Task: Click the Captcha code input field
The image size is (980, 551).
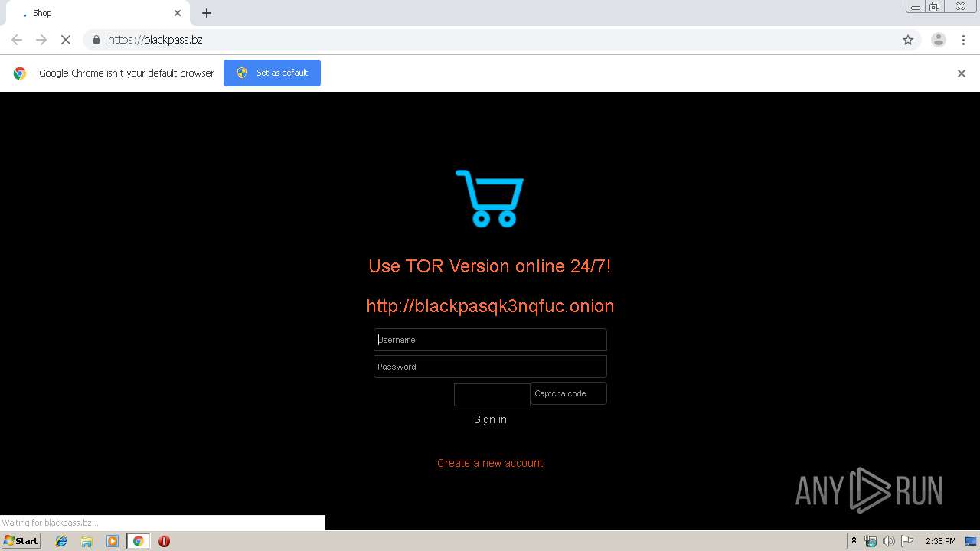Action: (569, 393)
